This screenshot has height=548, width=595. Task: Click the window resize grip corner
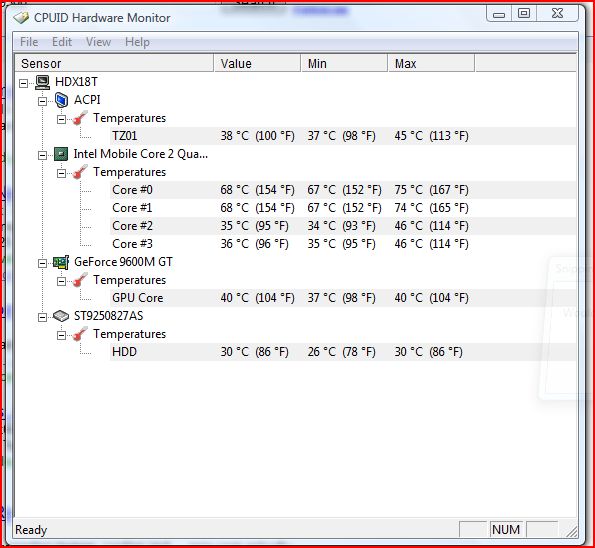tap(571, 531)
